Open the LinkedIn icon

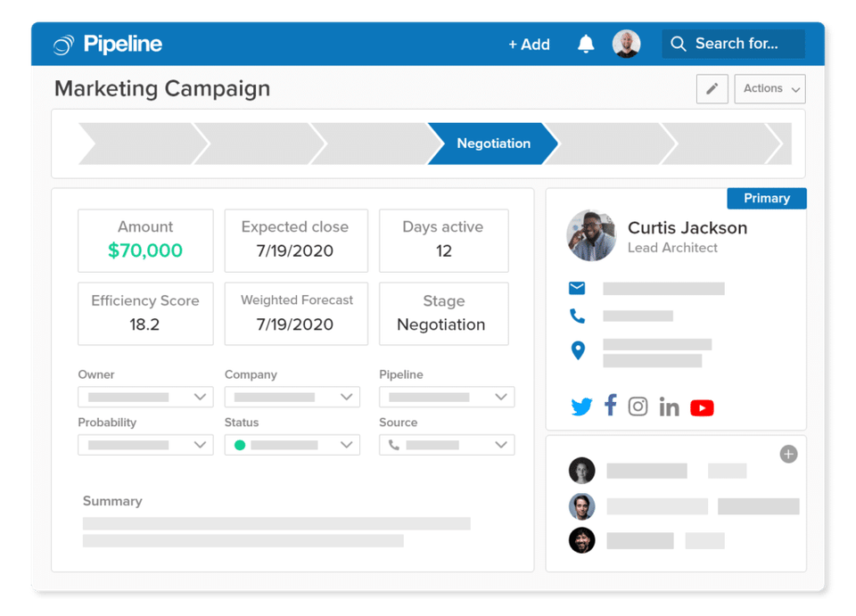point(669,407)
